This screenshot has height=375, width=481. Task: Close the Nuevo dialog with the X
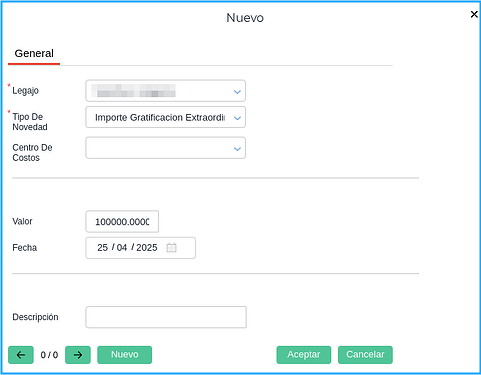(474, 14)
